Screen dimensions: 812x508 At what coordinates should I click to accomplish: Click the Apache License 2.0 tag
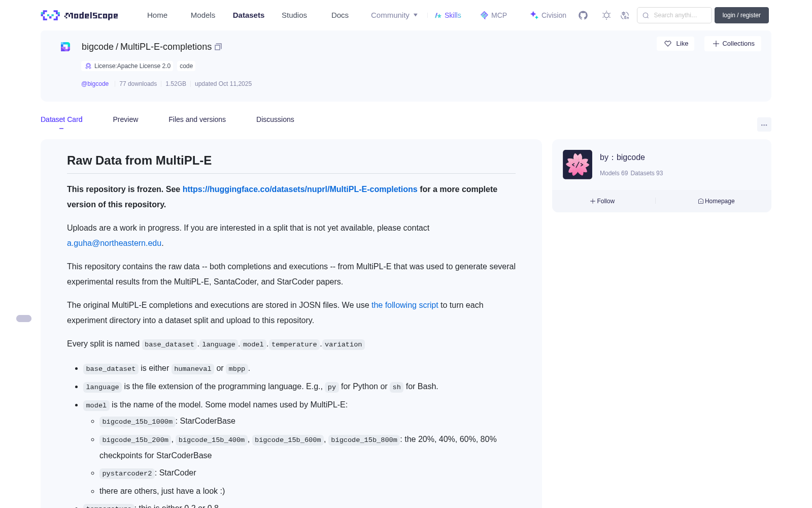tap(127, 66)
